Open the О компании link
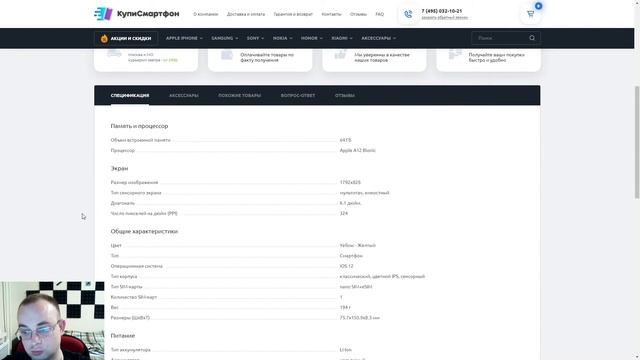The height and width of the screenshot is (360, 640). (205, 14)
